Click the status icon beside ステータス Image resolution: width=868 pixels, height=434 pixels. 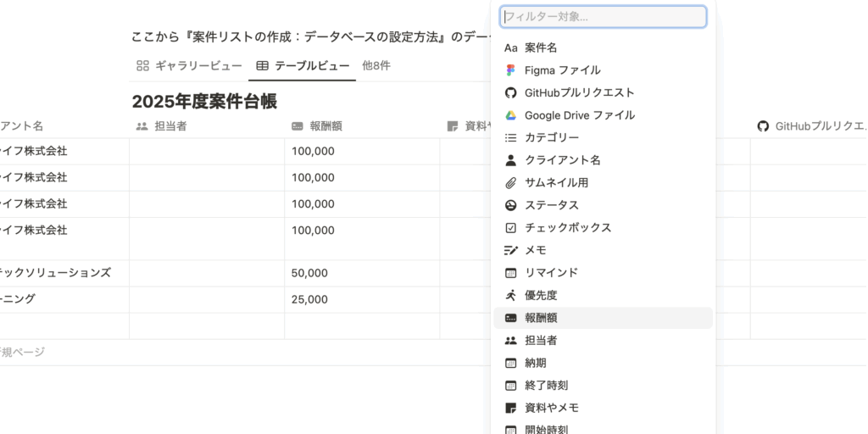(510, 205)
